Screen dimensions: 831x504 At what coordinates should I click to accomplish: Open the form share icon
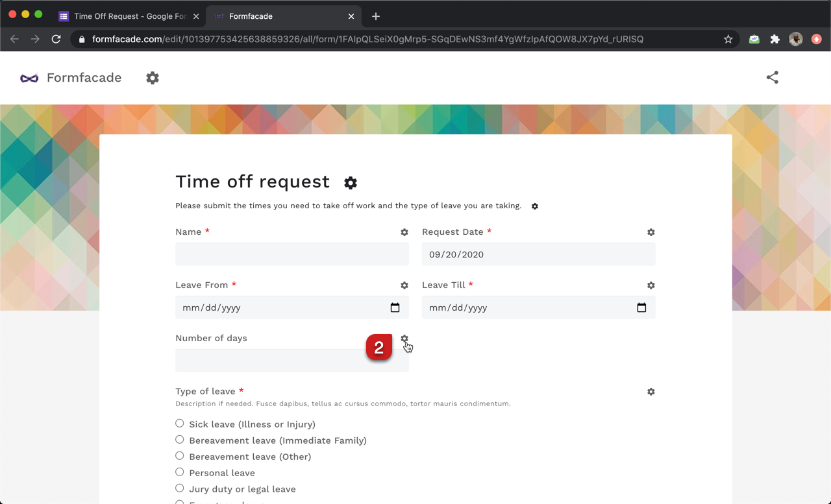(772, 77)
